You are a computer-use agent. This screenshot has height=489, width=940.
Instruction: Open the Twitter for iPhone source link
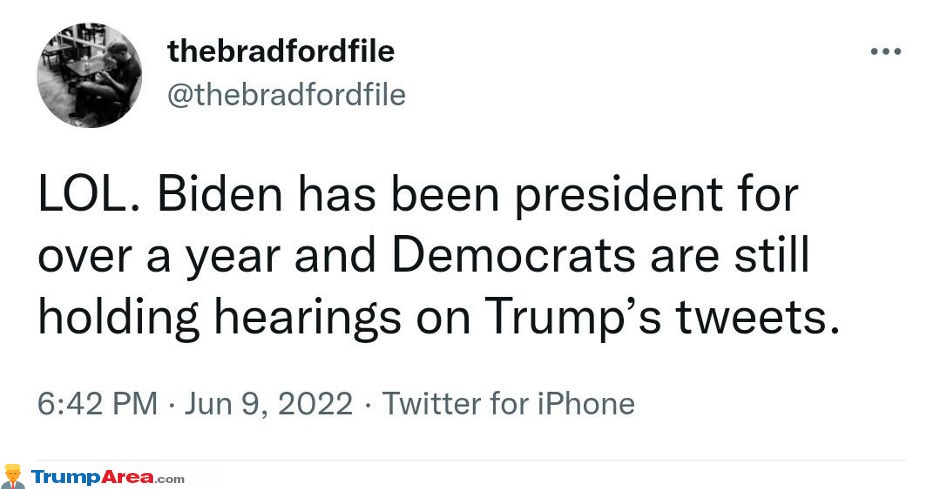tap(508, 404)
